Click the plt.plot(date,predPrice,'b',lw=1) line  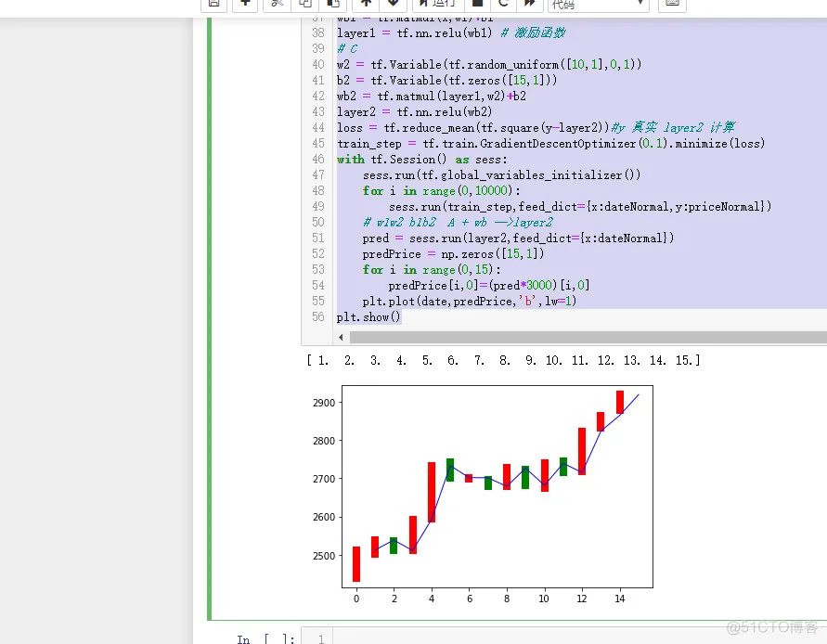(470, 302)
